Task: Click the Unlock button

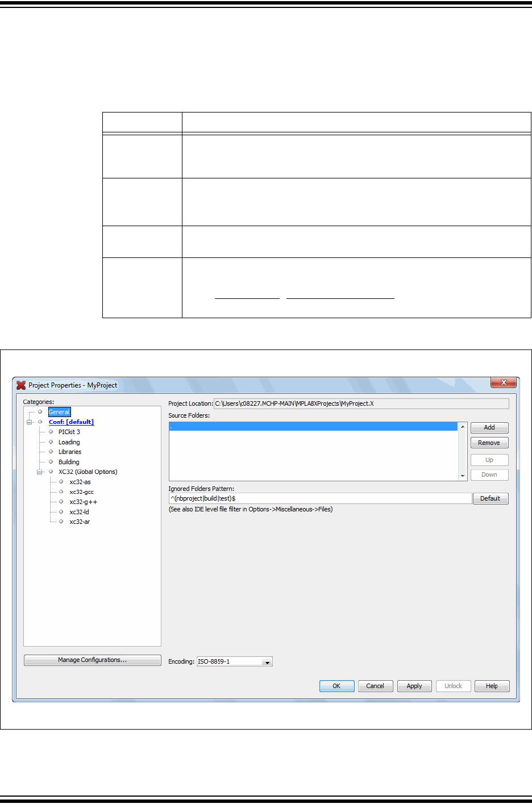Action: (454, 686)
